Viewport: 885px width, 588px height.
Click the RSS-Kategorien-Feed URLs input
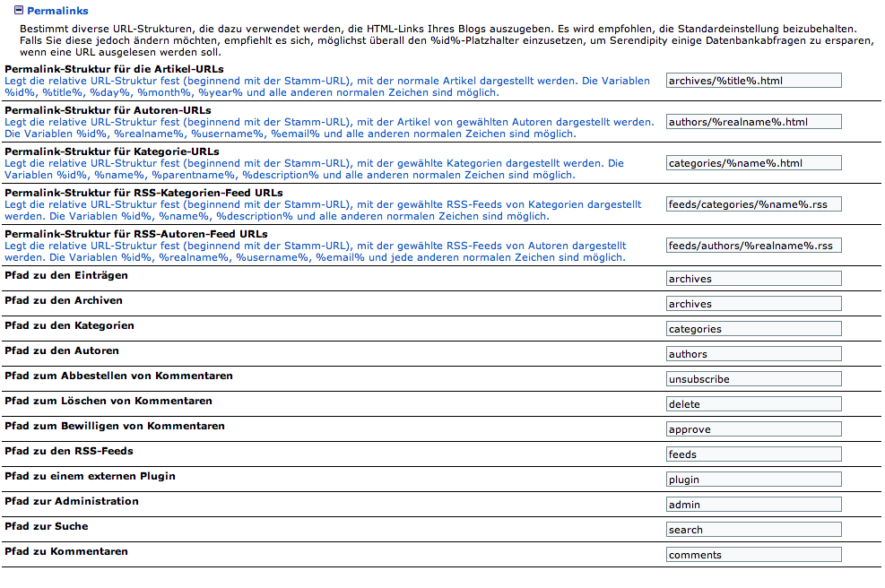click(753, 204)
